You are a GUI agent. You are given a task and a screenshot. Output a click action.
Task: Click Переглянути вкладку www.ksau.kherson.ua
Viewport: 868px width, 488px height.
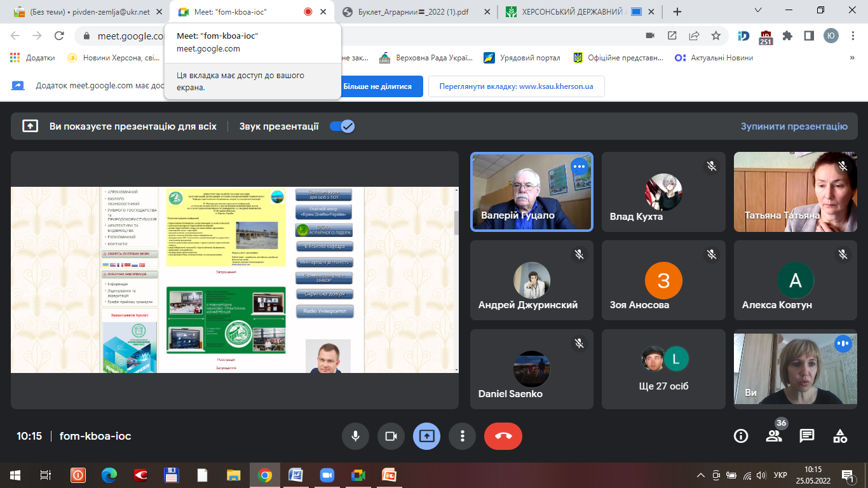point(516,86)
